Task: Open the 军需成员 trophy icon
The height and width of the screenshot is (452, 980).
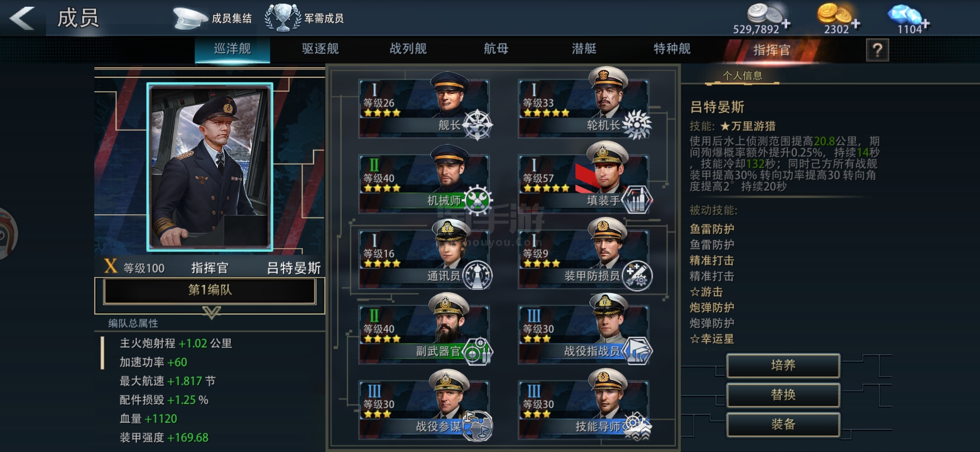Action: [283, 18]
